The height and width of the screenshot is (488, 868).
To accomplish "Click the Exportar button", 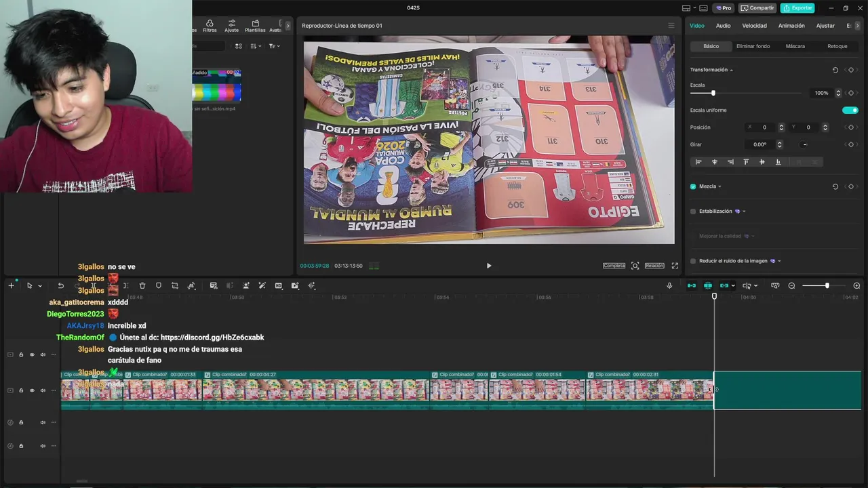I will (x=797, y=8).
